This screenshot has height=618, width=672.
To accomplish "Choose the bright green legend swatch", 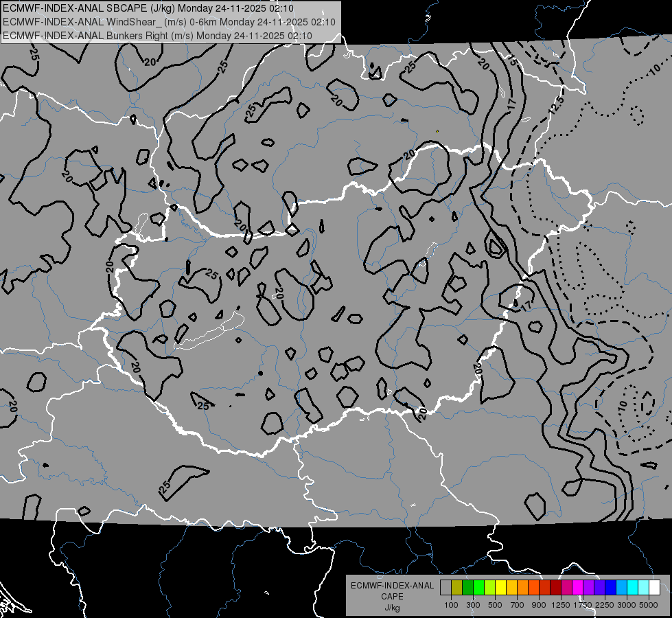I will coord(478,587).
